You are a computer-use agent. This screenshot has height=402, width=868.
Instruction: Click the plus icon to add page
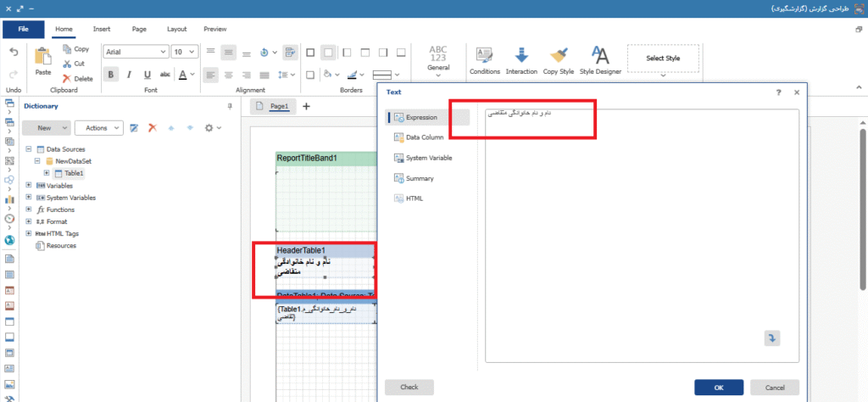[x=307, y=106]
